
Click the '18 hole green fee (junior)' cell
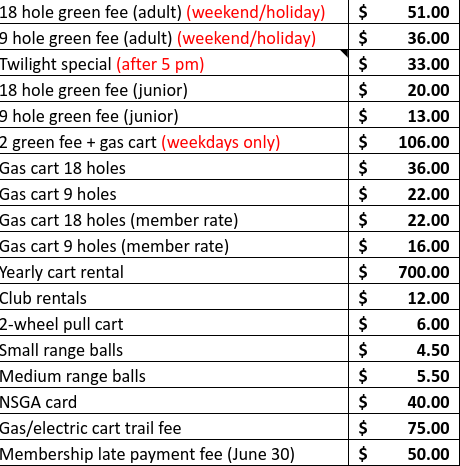[174, 89]
